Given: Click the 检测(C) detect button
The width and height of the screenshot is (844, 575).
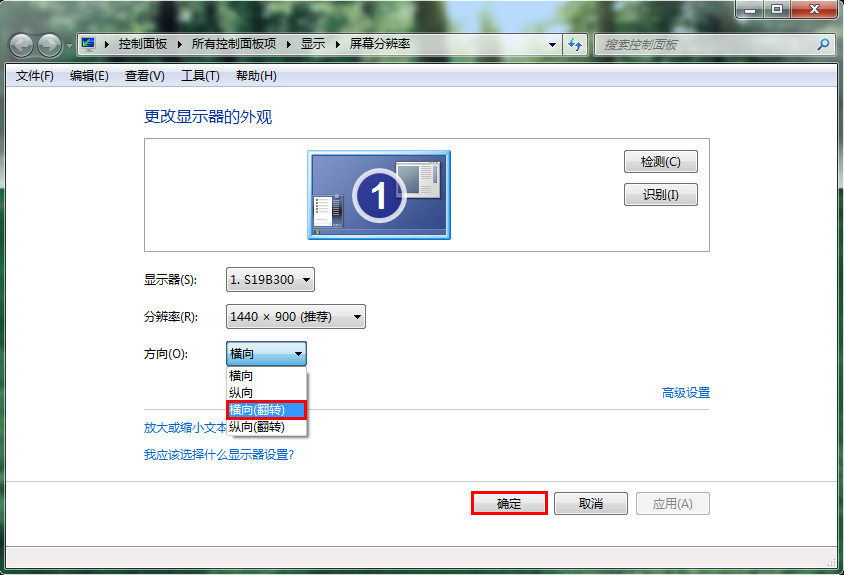Looking at the screenshot, I should coord(660,162).
